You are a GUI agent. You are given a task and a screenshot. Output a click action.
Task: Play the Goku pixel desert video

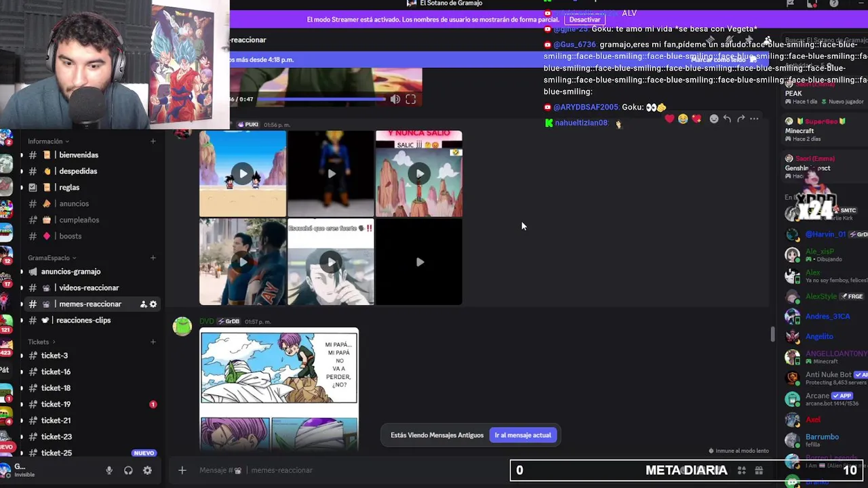(x=243, y=174)
